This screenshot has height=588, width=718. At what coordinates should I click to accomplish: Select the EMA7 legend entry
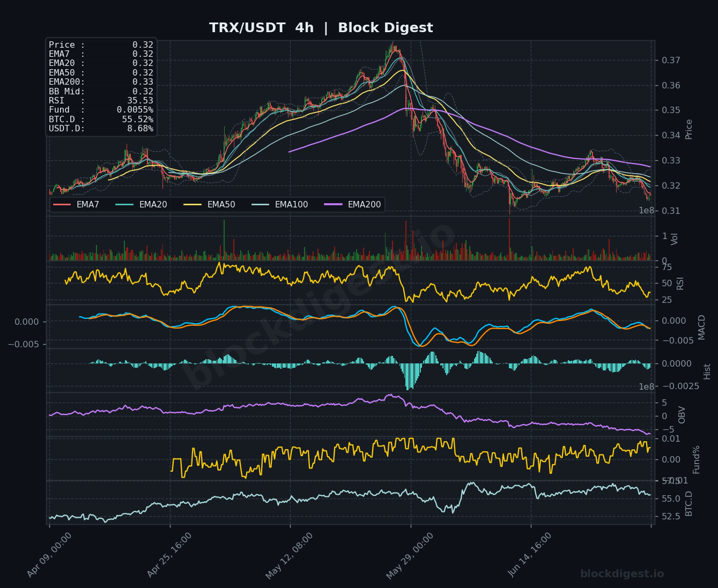coord(76,205)
